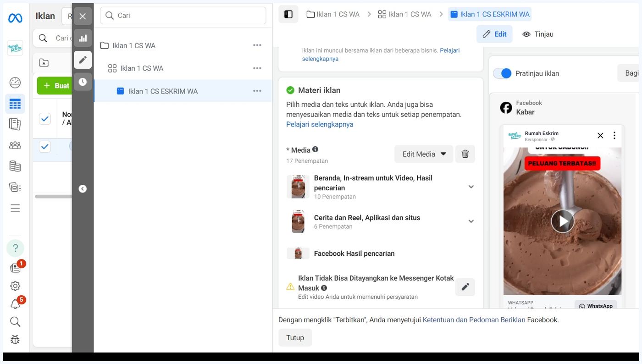The width and height of the screenshot is (642, 364).
Task: Open the Edit Media dropdown
Action: (424, 154)
